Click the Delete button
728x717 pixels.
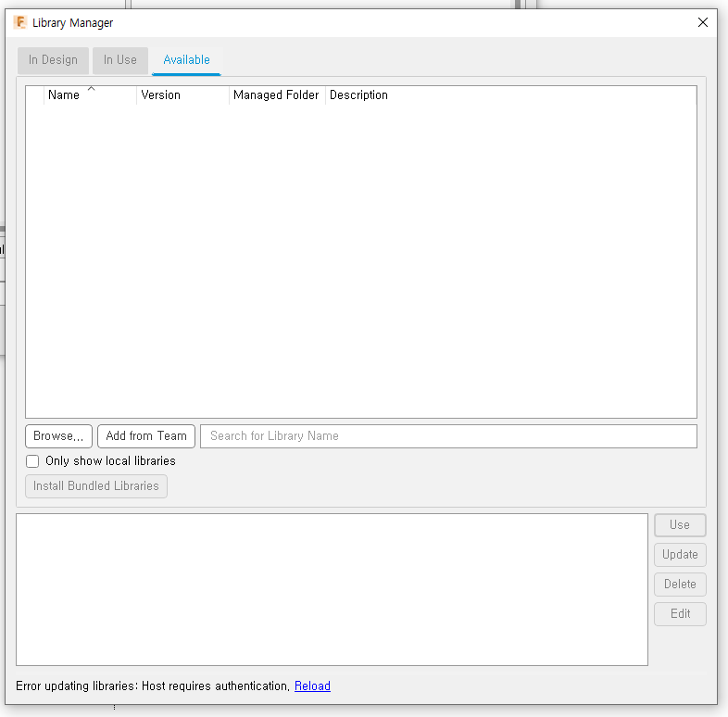(680, 585)
